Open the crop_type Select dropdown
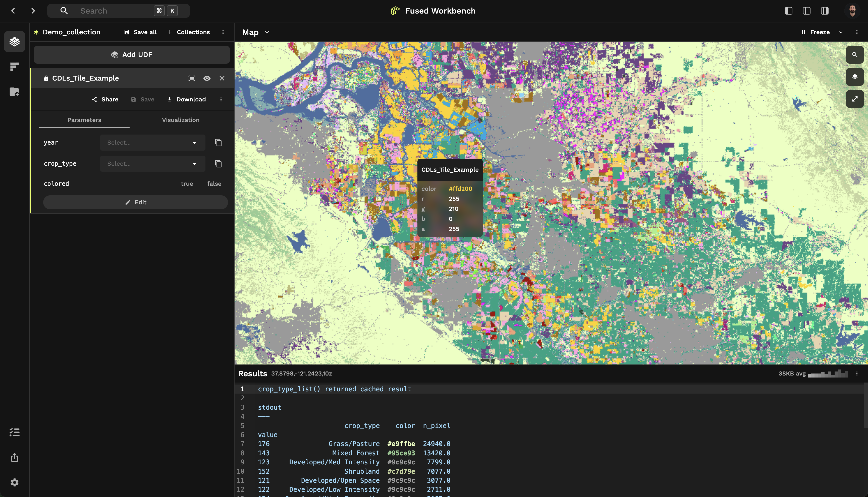Image resolution: width=868 pixels, height=497 pixels. point(153,164)
